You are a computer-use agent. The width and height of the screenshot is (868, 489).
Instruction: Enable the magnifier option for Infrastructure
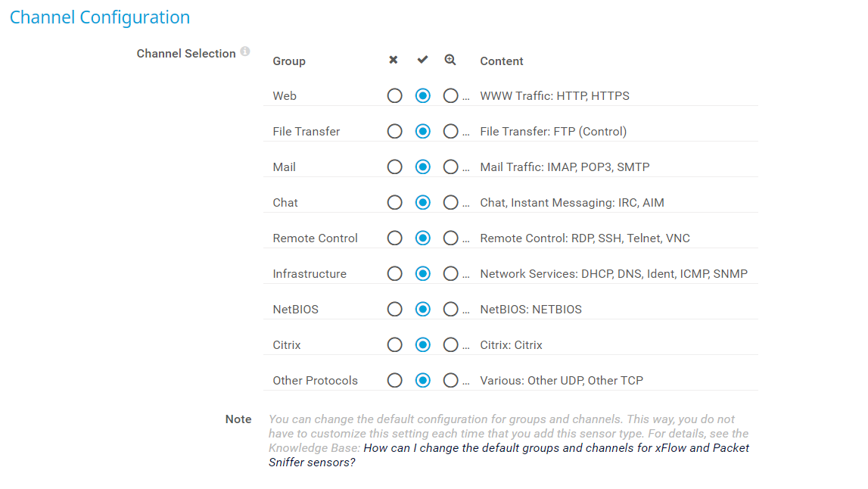pos(450,273)
